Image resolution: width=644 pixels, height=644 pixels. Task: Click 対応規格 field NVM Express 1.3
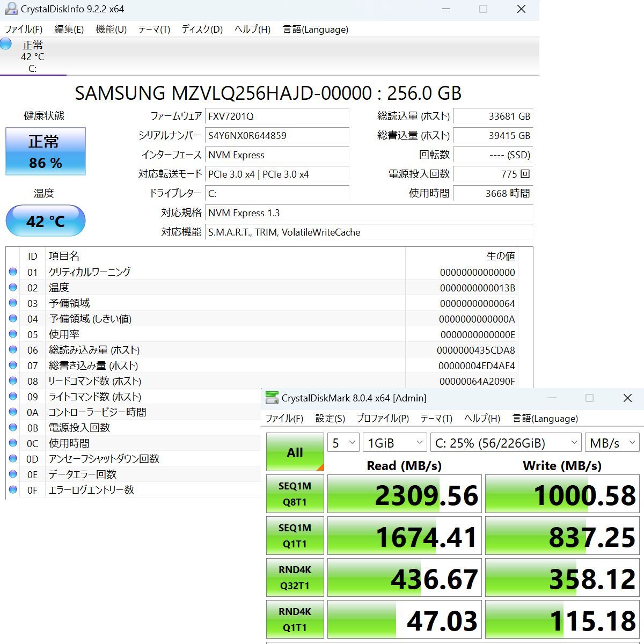369,213
